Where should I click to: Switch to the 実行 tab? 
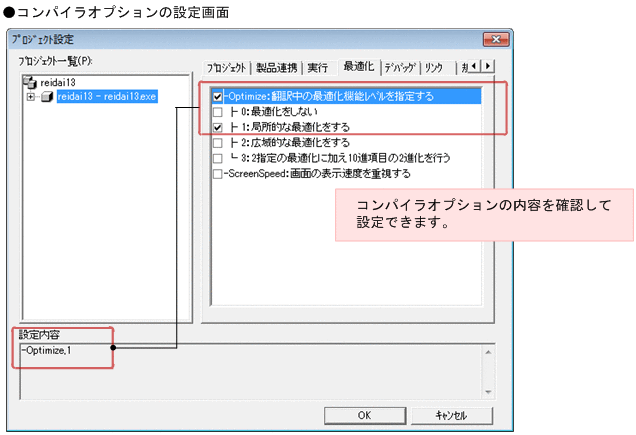[x=317, y=68]
